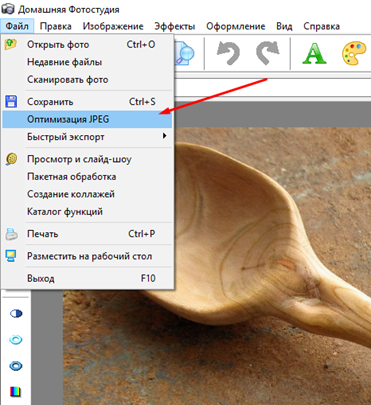This screenshot has width=371, height=405.
Task: Click the Домашняя Фотостудия window title
Action: pos(69,9)
